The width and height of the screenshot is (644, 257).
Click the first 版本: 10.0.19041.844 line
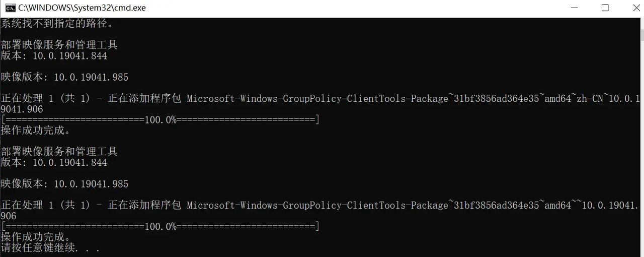54,56
